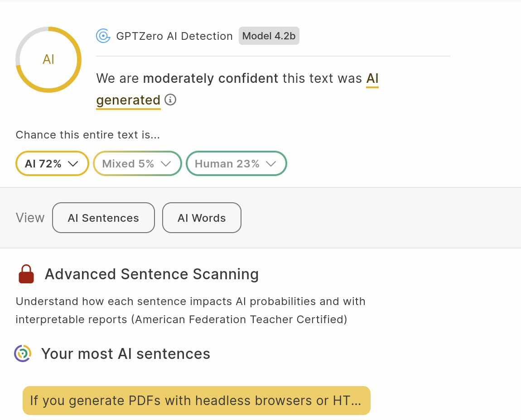Click the info icon next to 'generated'
Image resolution: width=521 pixels, height=420 pixels.
tap(170, 100)
